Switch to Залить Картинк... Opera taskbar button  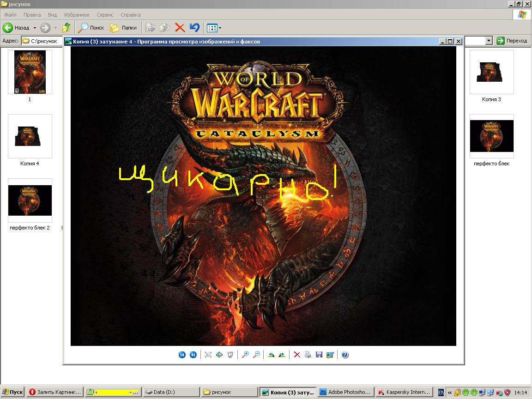click(54, 392)
